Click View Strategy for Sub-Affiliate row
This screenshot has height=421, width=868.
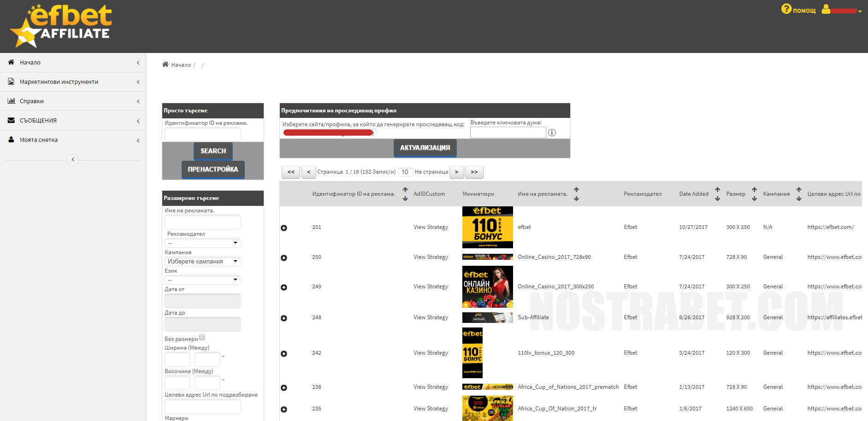pos(431,317)
